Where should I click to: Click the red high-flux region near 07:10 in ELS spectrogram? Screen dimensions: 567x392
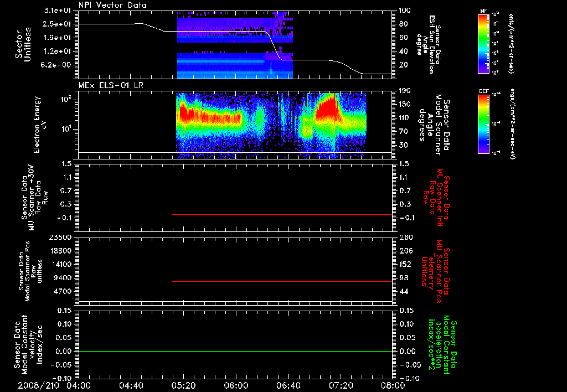click(x=327, y=109)
